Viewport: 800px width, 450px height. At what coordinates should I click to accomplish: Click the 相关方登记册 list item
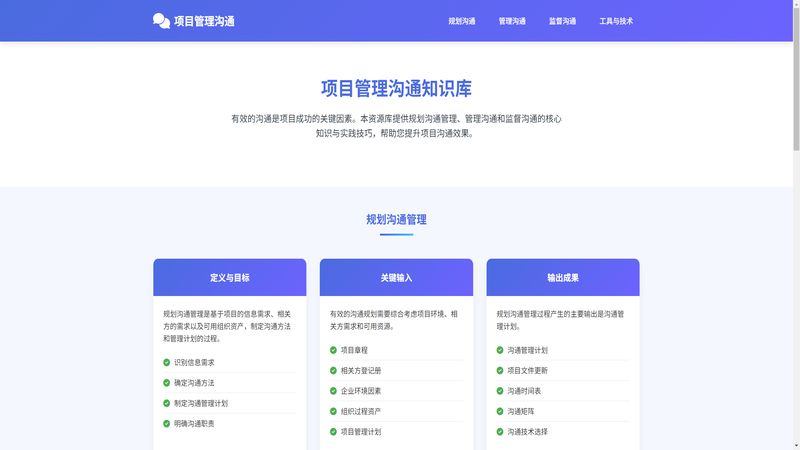[396, 370]
